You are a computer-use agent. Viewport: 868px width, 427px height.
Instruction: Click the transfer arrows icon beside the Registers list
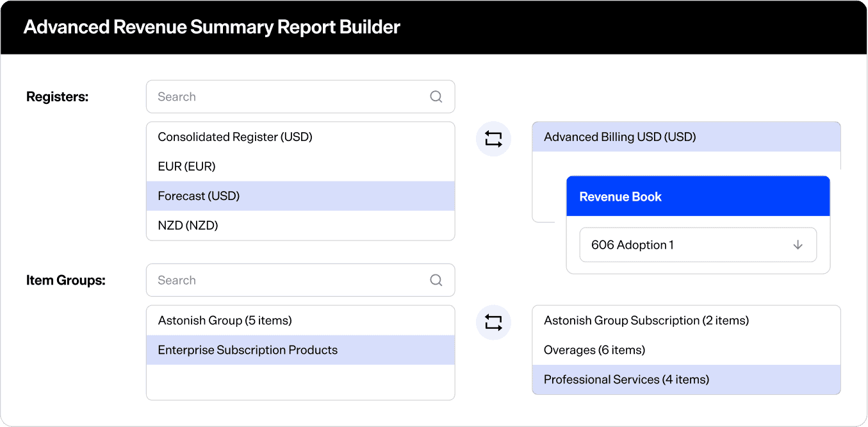click(x=493, y=138)
